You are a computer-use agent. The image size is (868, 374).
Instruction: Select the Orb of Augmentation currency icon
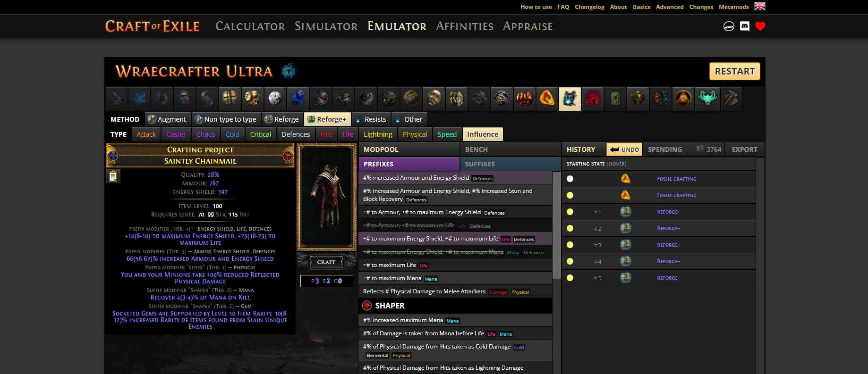162,99
